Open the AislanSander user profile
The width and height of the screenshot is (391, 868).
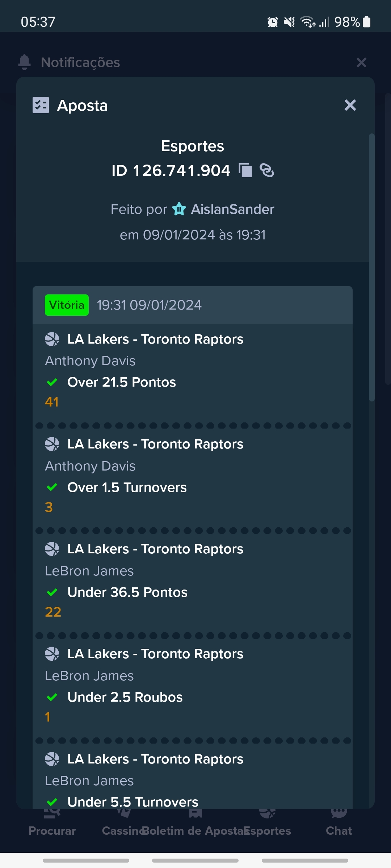pyautogui.click(x=232, y=209)
